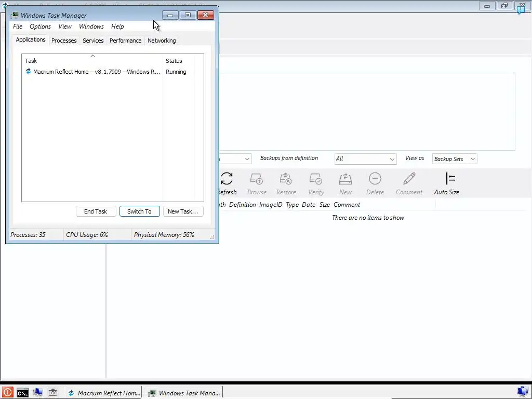Click the Macrium Reflect icon in task list
The image size is (532, 399).
coord(28,71)
